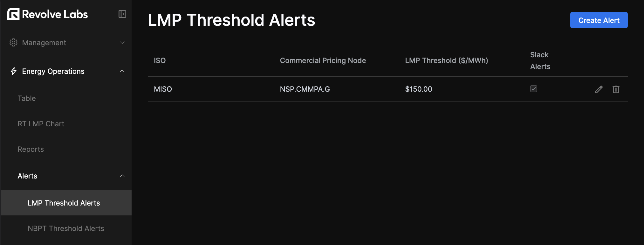Edit the MISO alert using the pencil icon

599,89
